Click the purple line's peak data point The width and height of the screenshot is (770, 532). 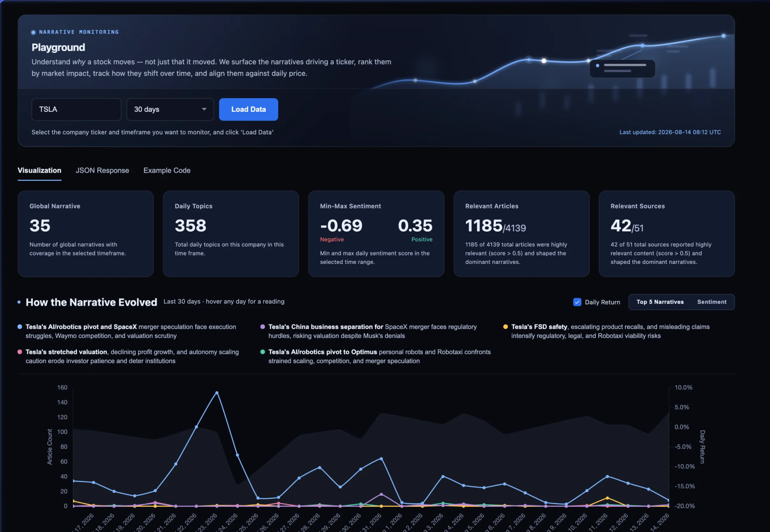(x=381, y=494)
